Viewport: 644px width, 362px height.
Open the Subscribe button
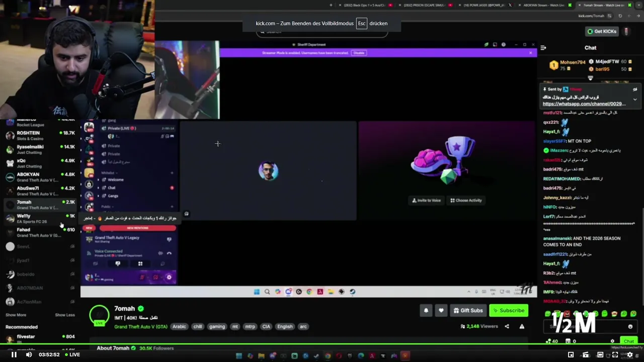[x=509, y=310]
